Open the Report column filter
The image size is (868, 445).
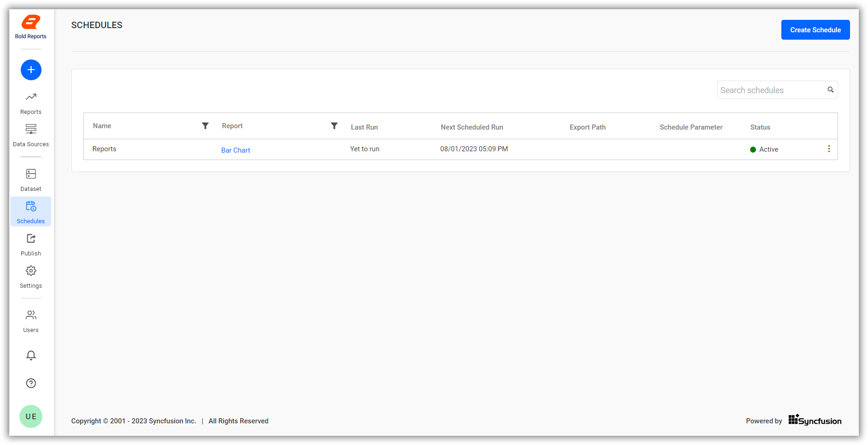pyautogui.click(x=334, y=125)
